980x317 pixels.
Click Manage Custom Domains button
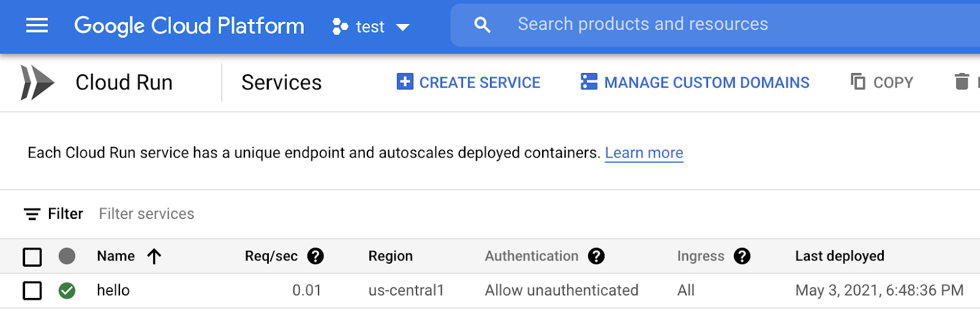(x=695, y=82)
